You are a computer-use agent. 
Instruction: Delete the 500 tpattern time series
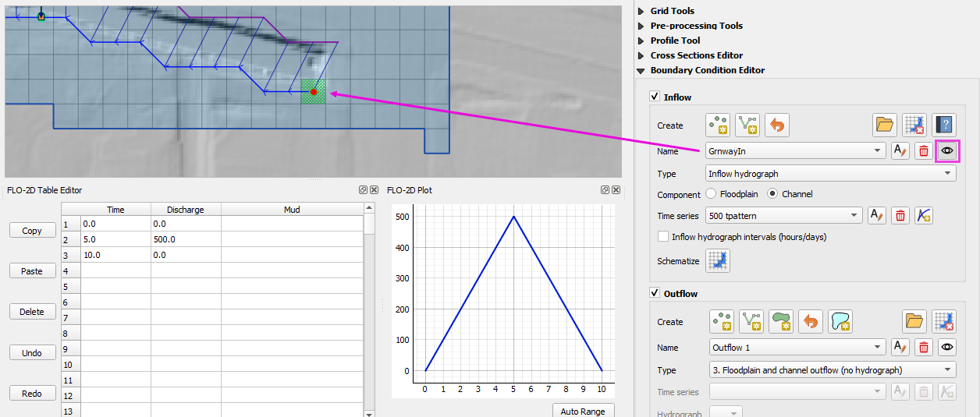click(x=900, y=216)
